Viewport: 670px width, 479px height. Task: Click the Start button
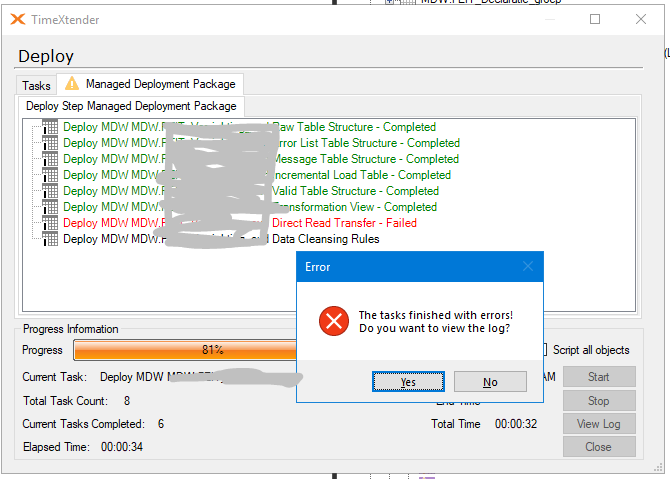599,377
